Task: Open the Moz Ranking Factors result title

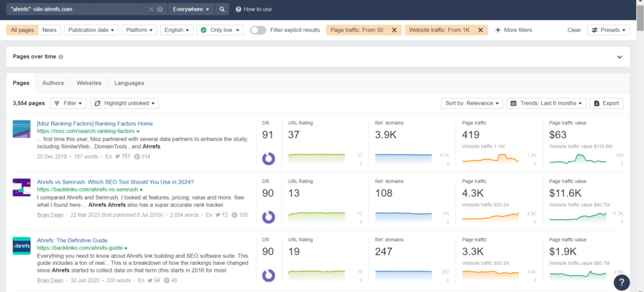Action: (x=95, y=123)
